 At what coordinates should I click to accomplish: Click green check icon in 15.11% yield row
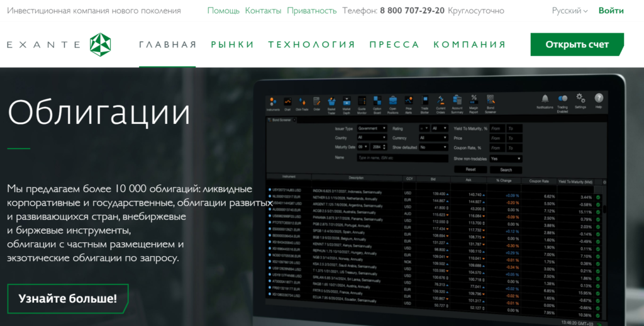[x=598, y=213]
